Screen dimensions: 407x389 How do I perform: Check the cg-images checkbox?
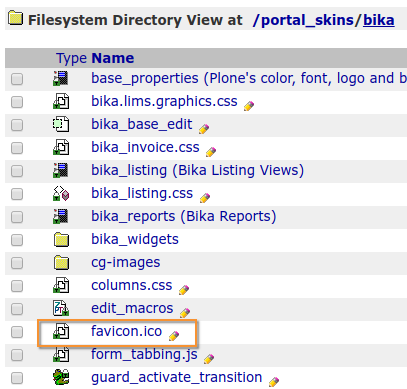click(17, 263)
